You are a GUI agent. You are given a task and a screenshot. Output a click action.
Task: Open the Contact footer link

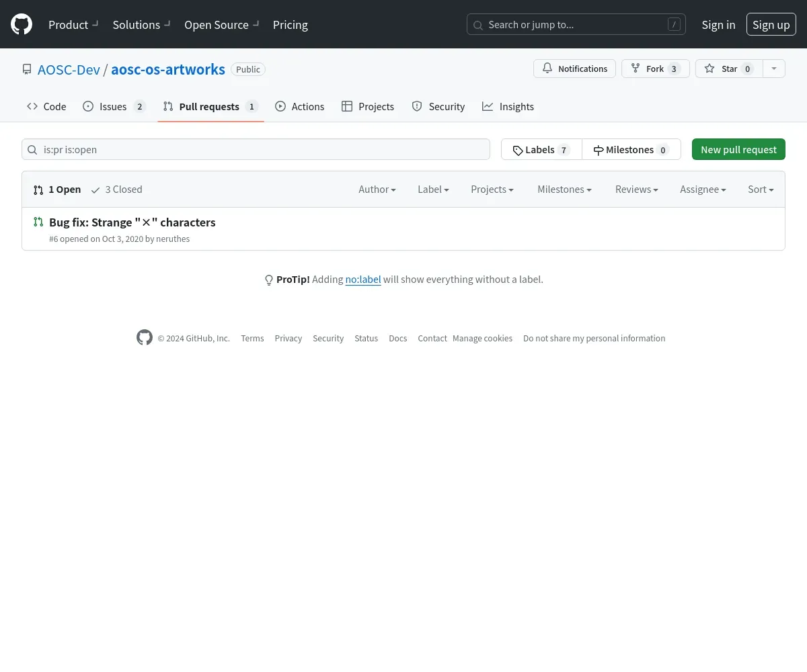(432, 338)
